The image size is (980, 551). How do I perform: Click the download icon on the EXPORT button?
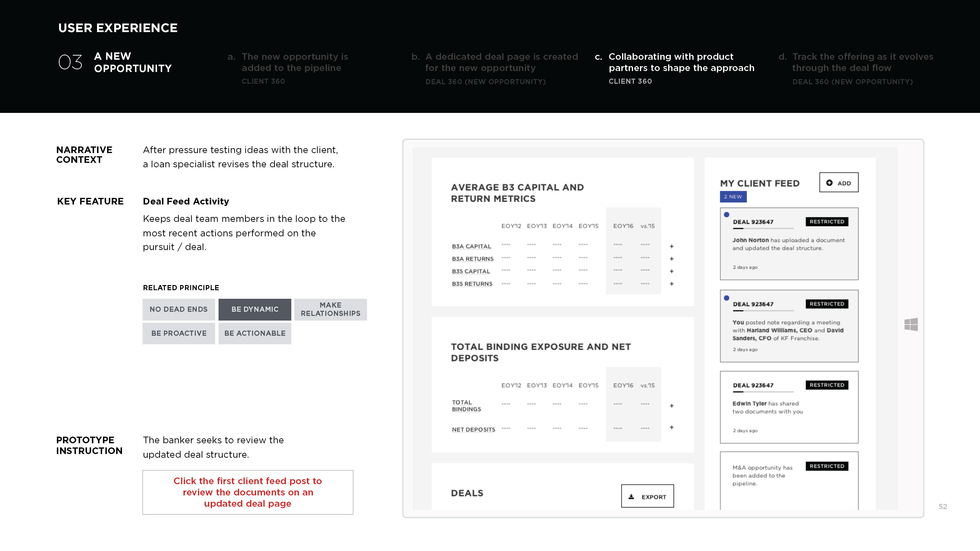pos(631,497)
